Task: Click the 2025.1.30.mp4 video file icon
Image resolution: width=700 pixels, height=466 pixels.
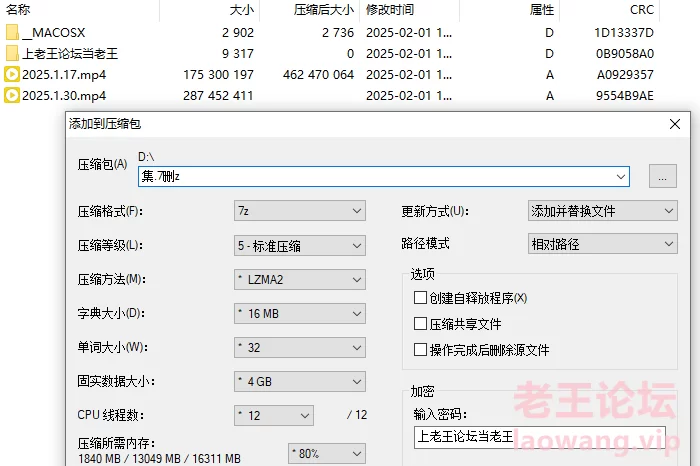Action: pos(12,95)
